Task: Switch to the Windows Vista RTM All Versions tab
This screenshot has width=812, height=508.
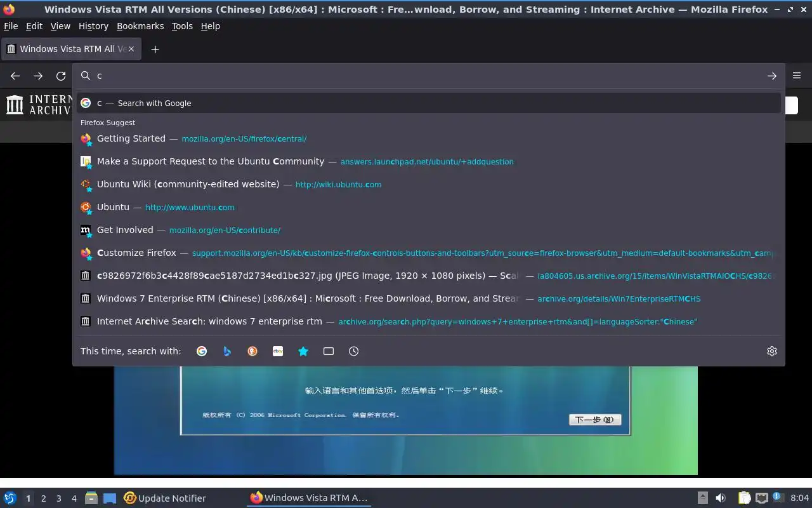Action: point(72,49)
